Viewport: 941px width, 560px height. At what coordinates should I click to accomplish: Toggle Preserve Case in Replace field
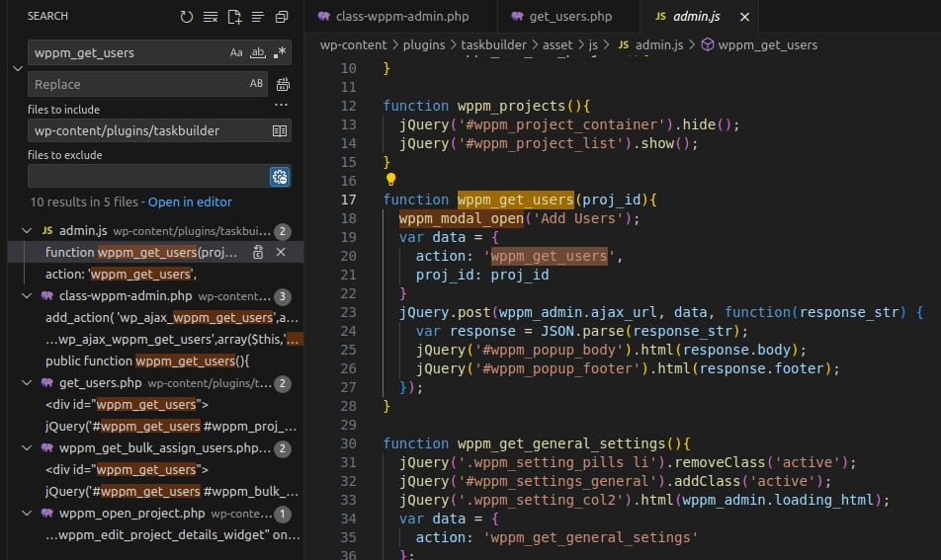pyautogui.click(x=256, y=84)
